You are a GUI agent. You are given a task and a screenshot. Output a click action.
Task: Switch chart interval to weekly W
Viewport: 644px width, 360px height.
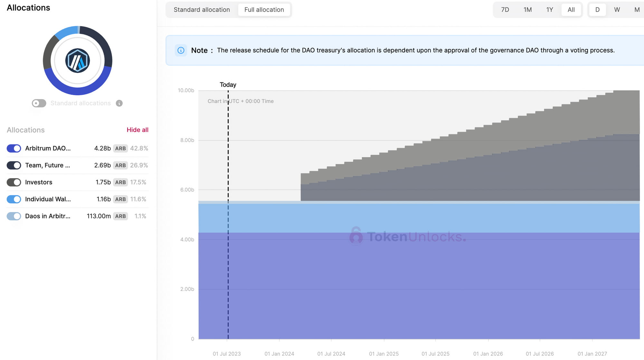[x=617, y=10]
